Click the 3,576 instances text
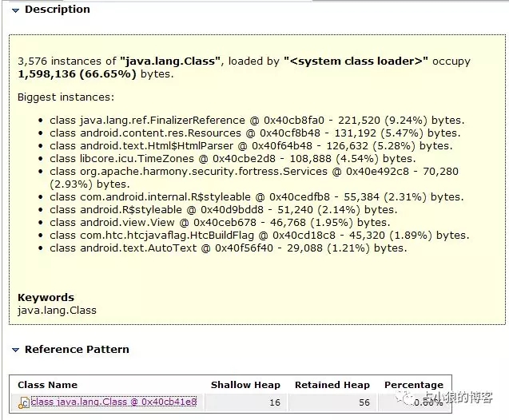 [x=60, y=61]
